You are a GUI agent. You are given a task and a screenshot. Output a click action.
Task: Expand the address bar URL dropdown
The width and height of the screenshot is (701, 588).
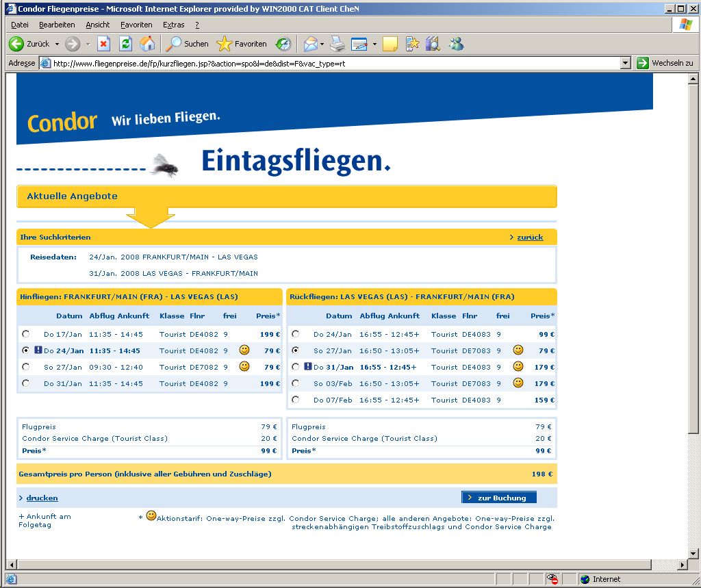point(625,63)
